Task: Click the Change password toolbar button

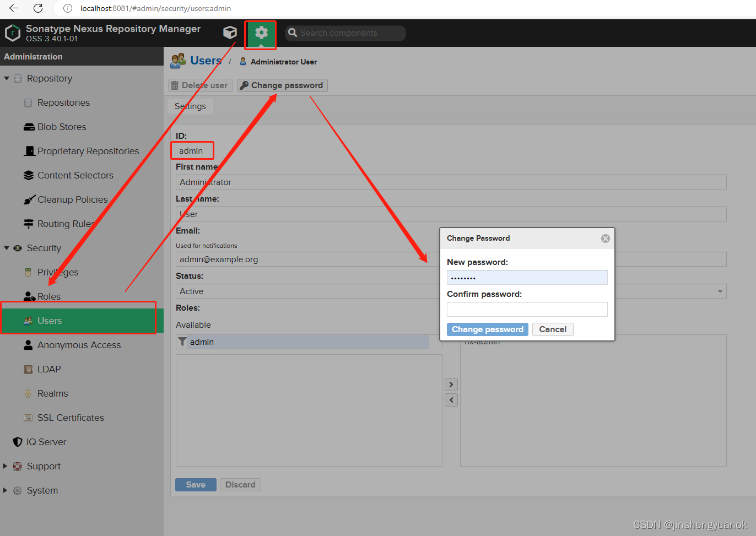Action: click(x=282, y=85)
